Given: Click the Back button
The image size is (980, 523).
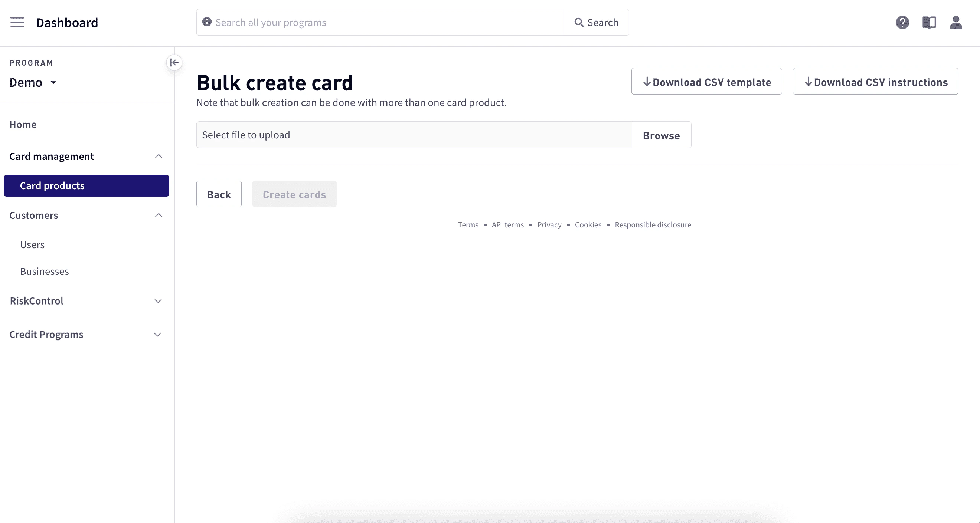Looking at the screenshot, I should pyautogui.click(x=219, y=194).
